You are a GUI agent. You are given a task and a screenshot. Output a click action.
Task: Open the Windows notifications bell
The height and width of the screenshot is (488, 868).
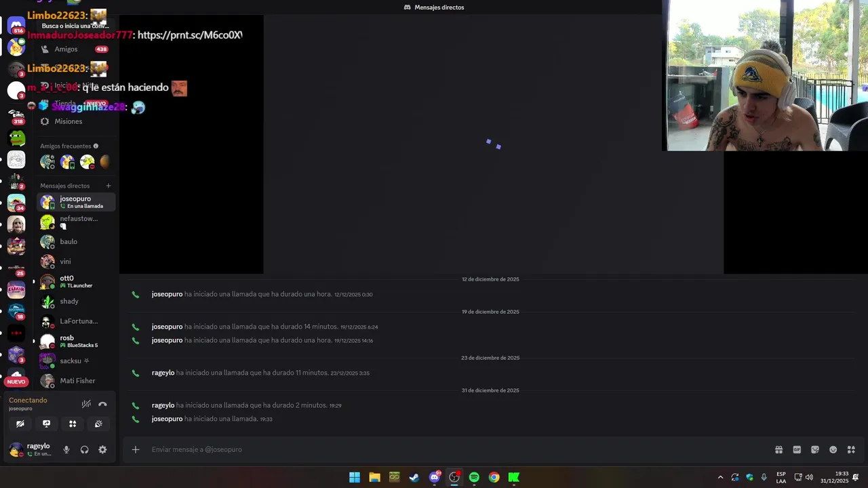pyautogui.click(x=856, y=477)
